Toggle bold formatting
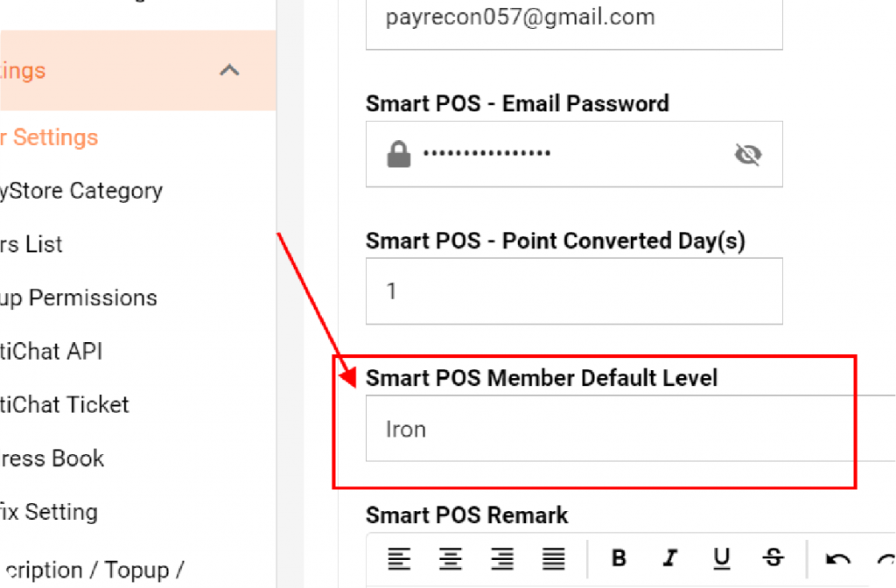Viewport: 896px width, 588px height. click(619, 557)
